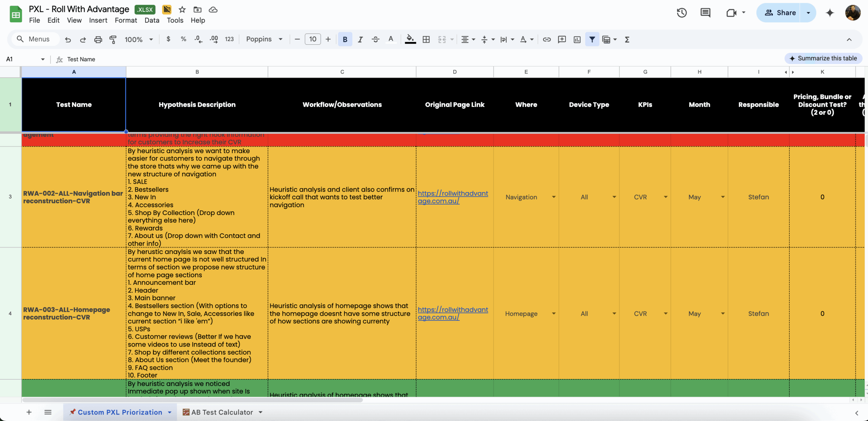Toggle strikethrough formatting

pyautogui.click(x=375, y=39)
